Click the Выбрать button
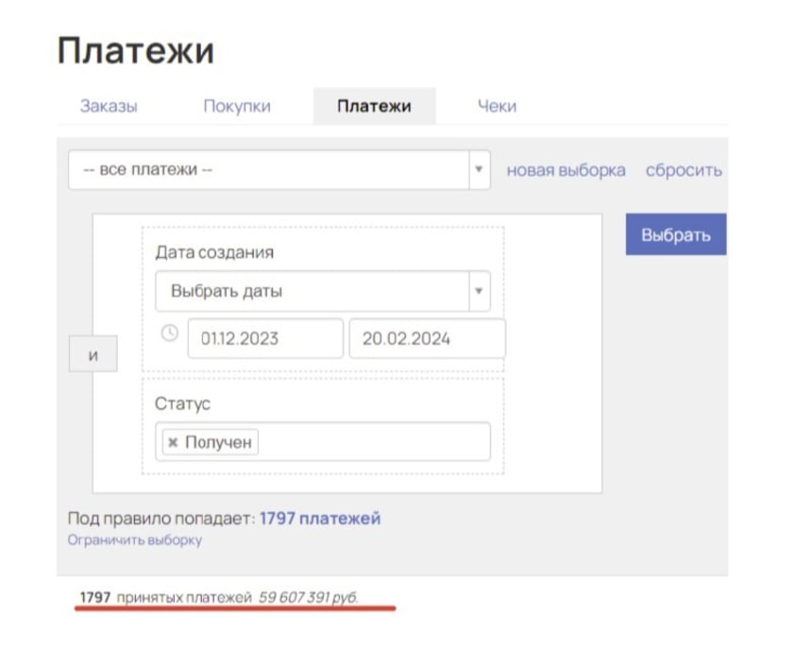 676,234
